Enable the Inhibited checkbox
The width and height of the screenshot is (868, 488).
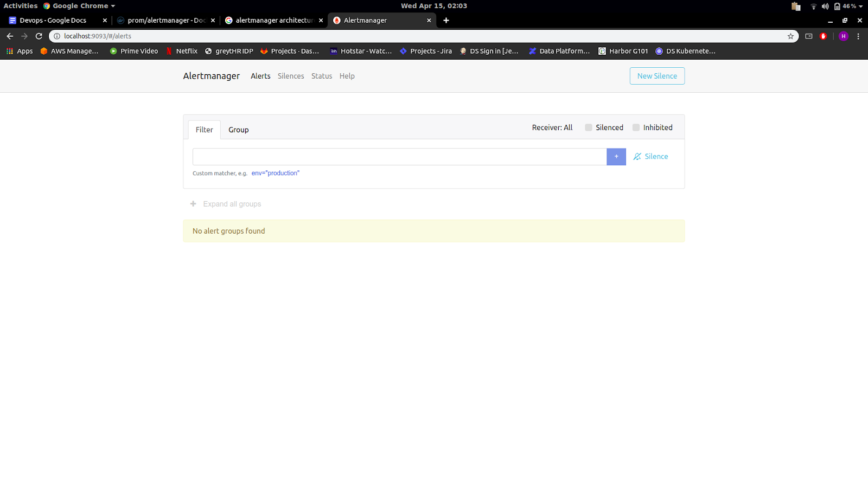[636, 127]
